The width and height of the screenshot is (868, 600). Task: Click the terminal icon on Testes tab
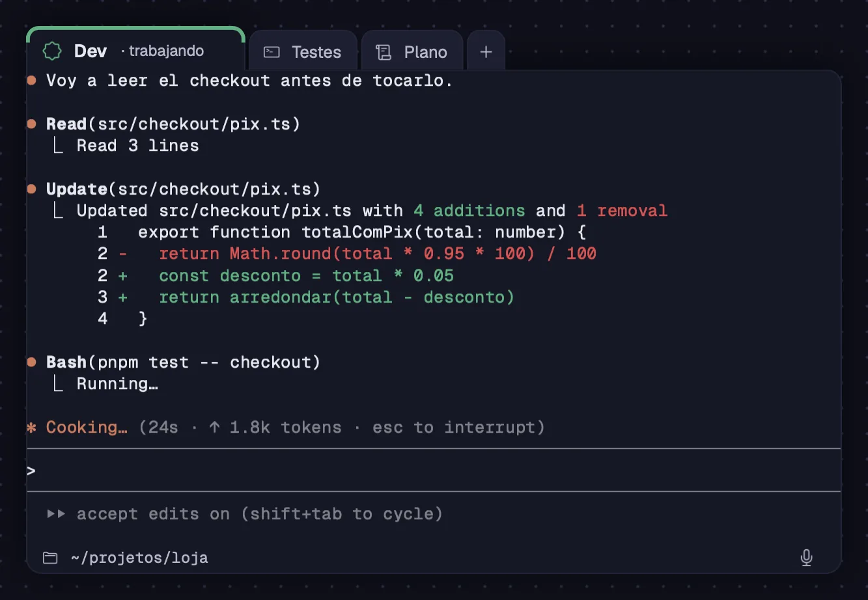tap(272, 52)
